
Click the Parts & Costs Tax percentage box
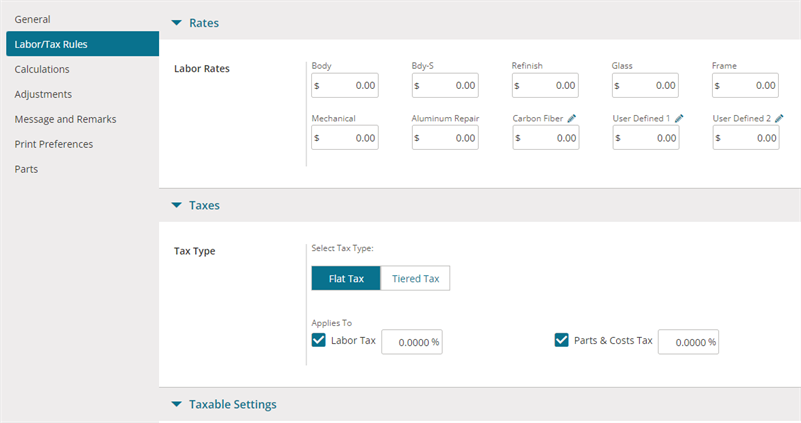688,342
